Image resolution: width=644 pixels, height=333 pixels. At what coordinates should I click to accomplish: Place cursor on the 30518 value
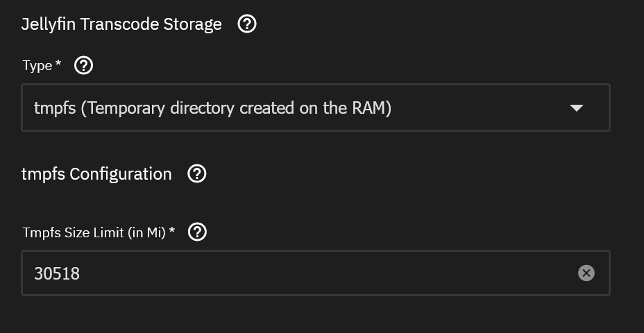pyautogui.click(x=57, y=273)
